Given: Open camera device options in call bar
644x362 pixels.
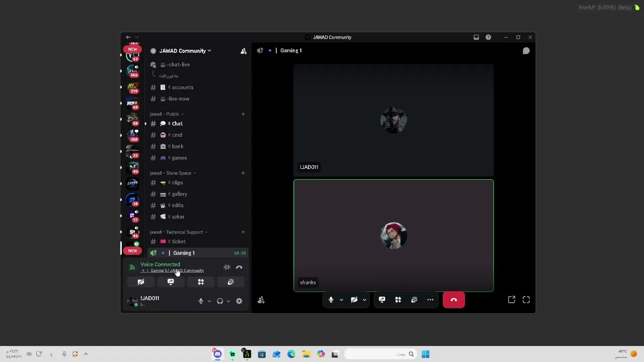Looking at the screenshot, I should [x=364, y=300].
